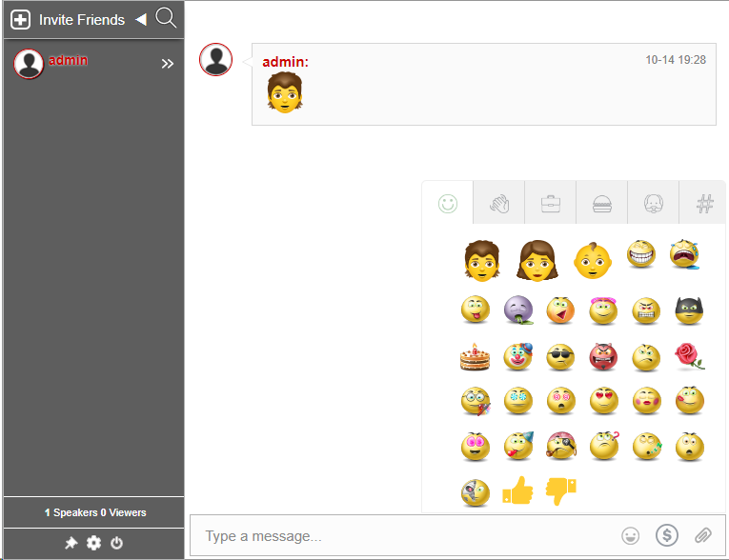The height and width of the screenshot is (560, 729).
Task: Switch to the burger food emoji tab
Action: [x=602, y=203]
